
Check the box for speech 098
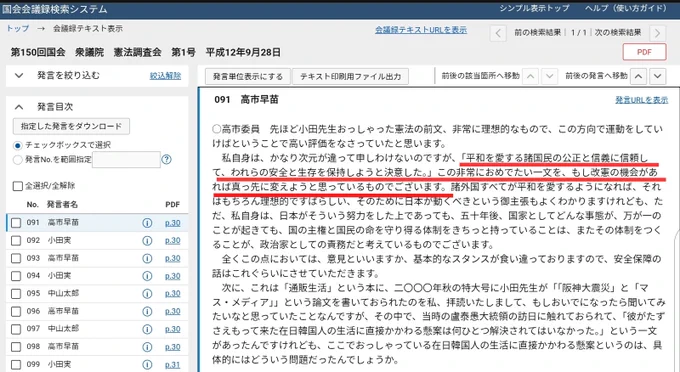coord(16,347)
